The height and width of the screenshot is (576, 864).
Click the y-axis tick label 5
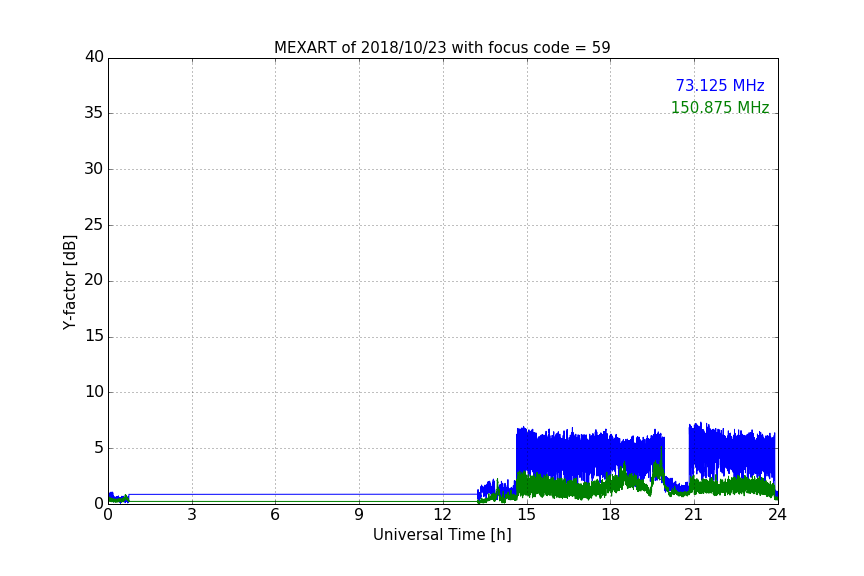(99, 448)
